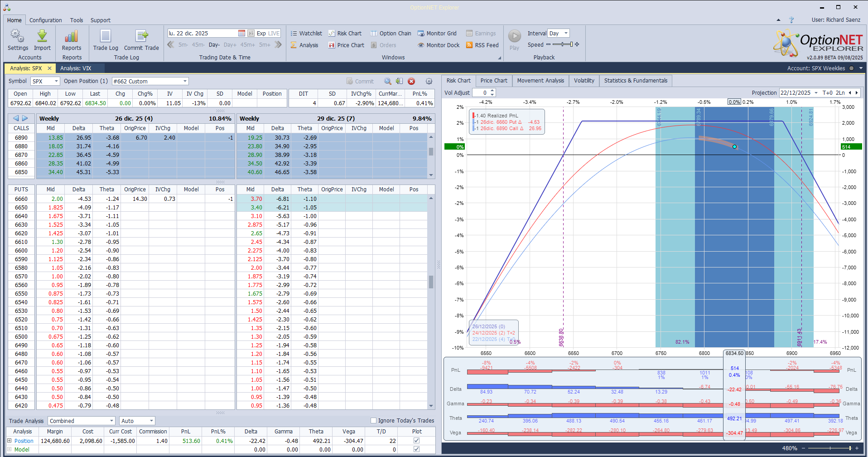Go to next expiration with right arrow
Screen dimensions: 868x457
(x=25, y=118)
